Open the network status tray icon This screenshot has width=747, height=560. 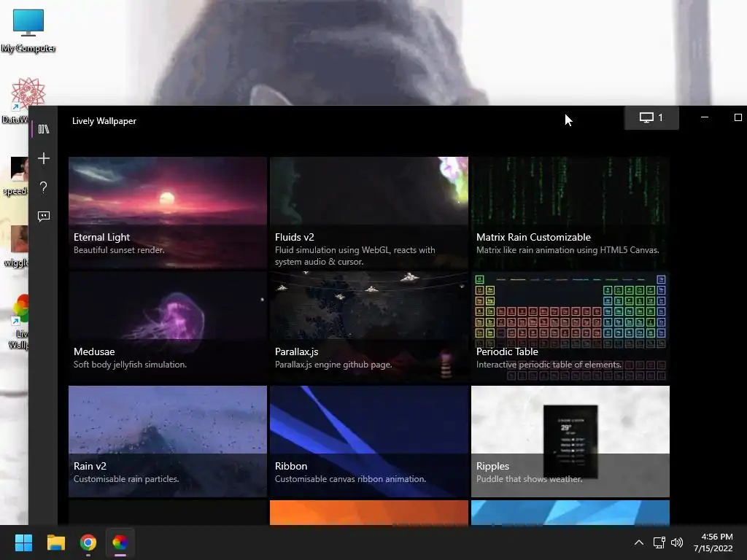659,542
